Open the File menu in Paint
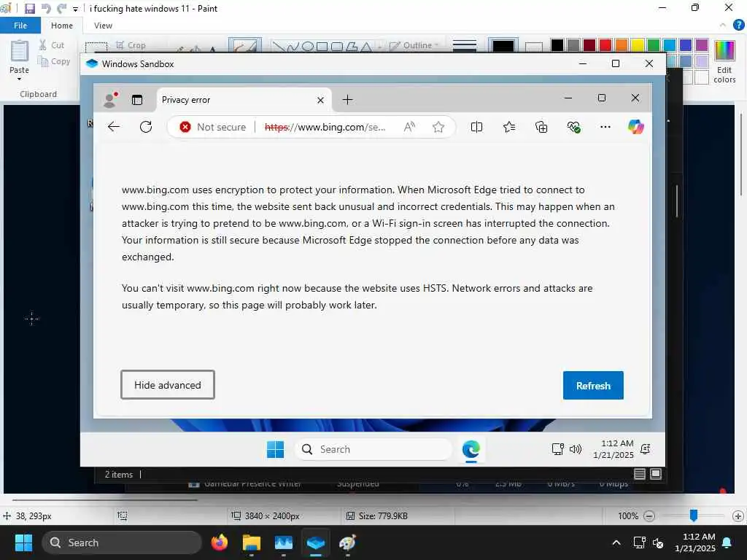 20,26
